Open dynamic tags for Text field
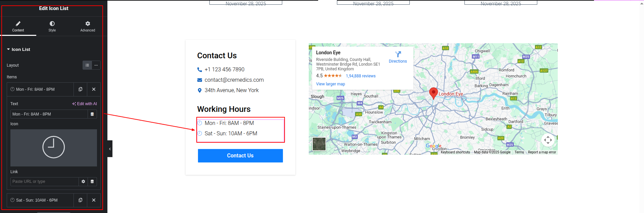Viewport: 644px width, 213px height. pyautogui.click(x=92, y=114)
